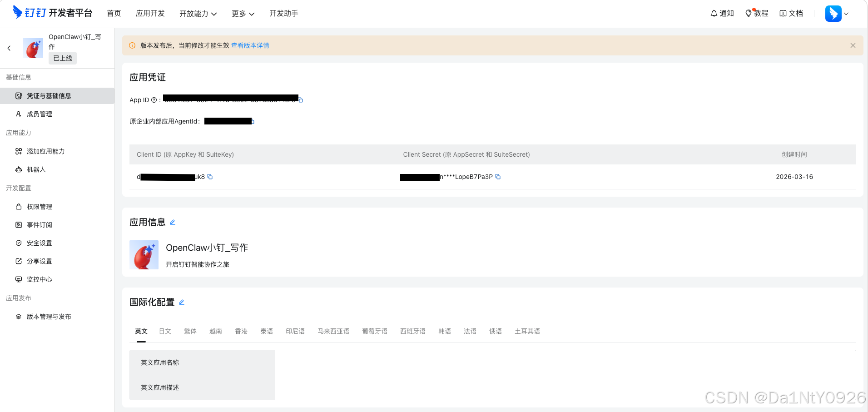The image size is (868, 412).
Task: Open 机器人 in the sidebar
Action: [x=57, y=169]
